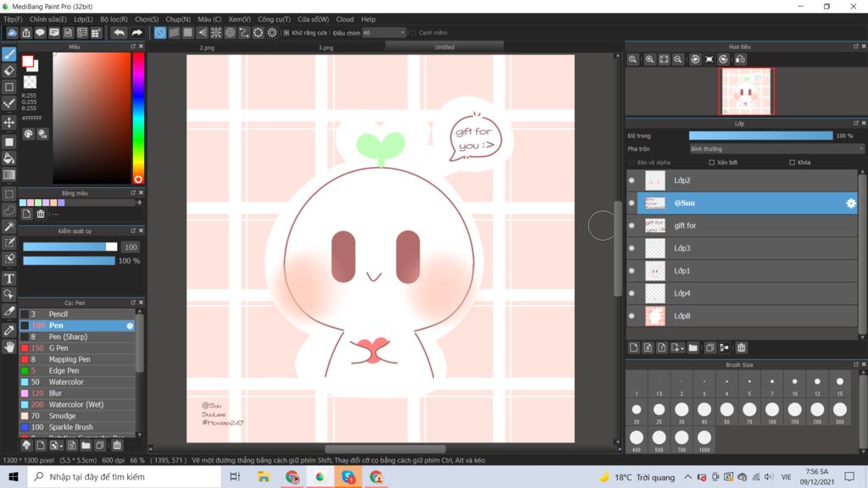Click the layer Độ trong opacity slider
Image resolution: width=868 pixels, height=488 pixels.
pos(760,136)
